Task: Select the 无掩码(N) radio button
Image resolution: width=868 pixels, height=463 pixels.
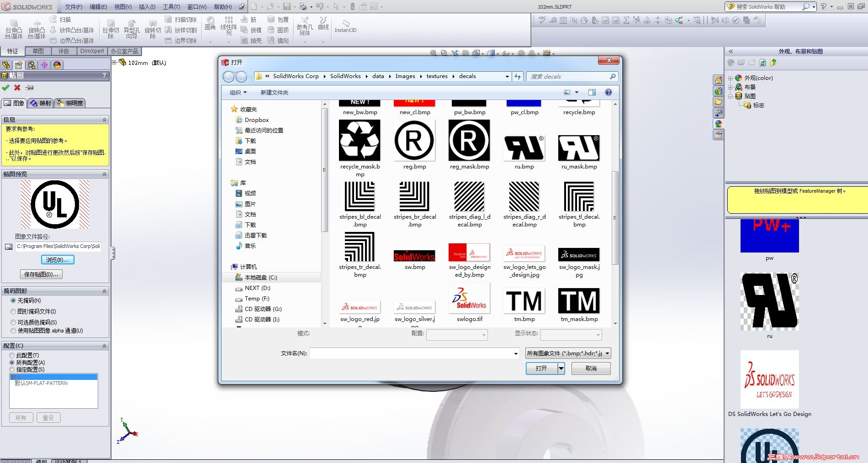Action: click(13, 300)
